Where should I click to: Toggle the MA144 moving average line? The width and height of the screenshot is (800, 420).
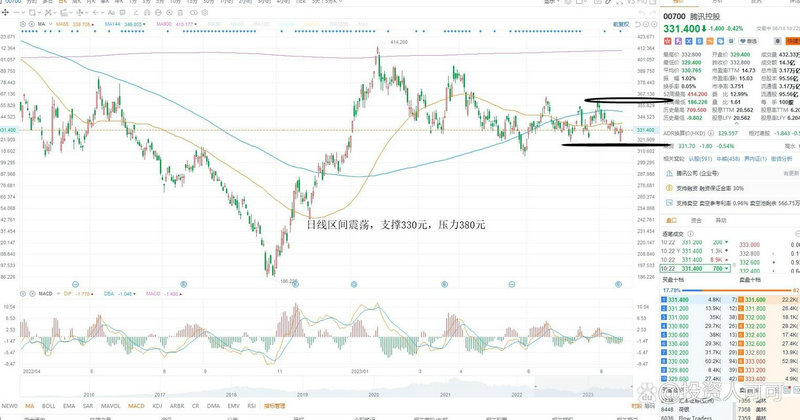[x=125, y=24]
